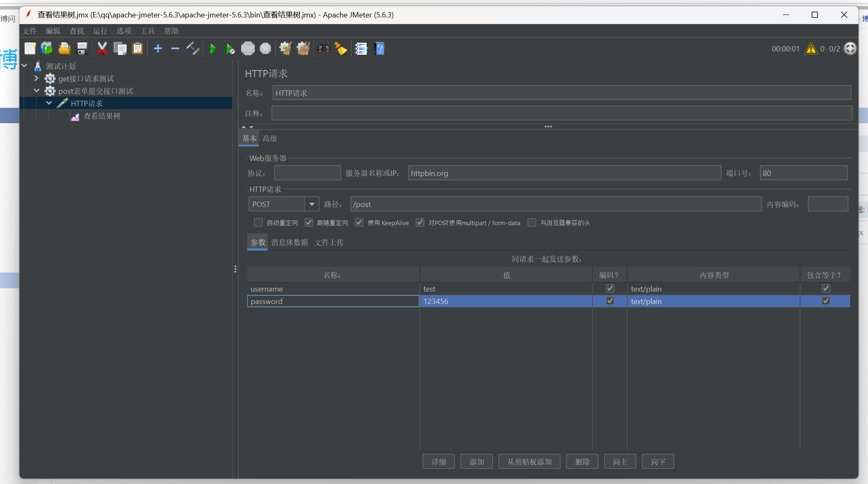Viewport: 868px width, 484px height.
Task: Click the 删除 button
Action: click(x=582, y=462)
